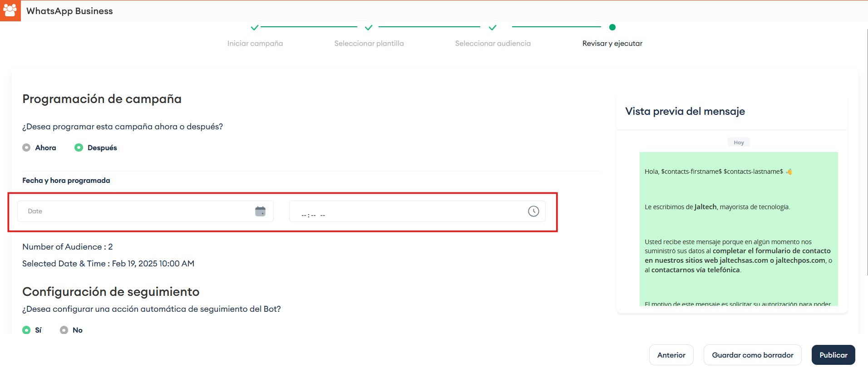Click the Iniciar campaña checkmark step icon

click(x=255, y=28)
